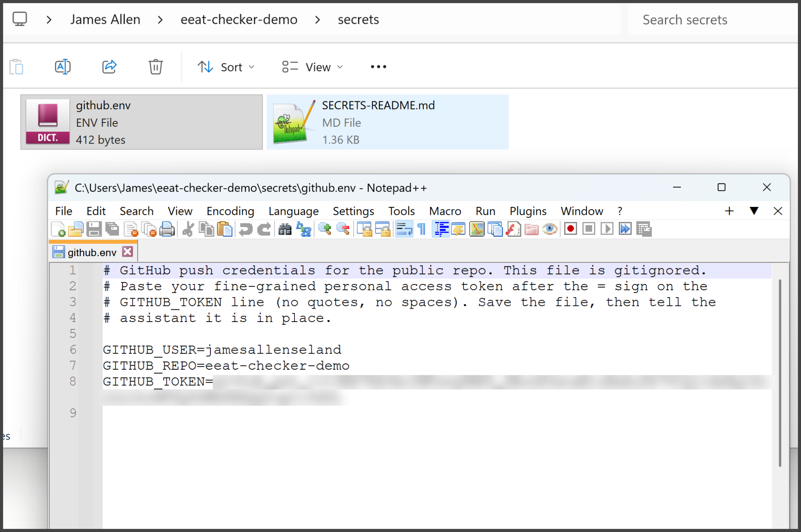
Task: Click the Undo arrow icon
Action: click(246, 229)
